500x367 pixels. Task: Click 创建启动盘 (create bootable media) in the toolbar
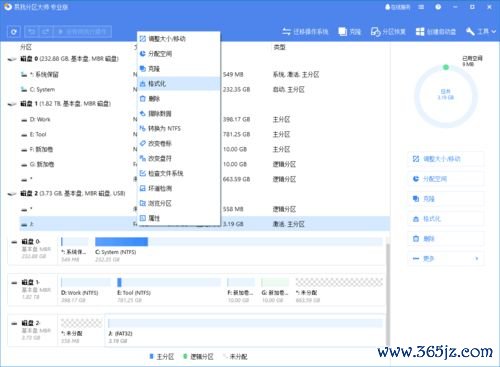[x=436, y=32]
